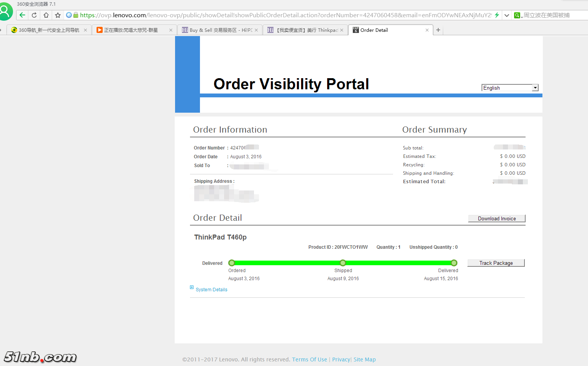Click the Download Invoice button
This screenshot has width=588, height=366.
pyautogui.click(x=496, y=218)
